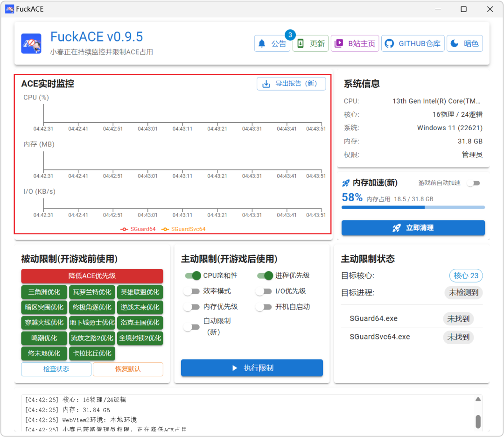504x437 pixels.
Task: Apply 地下城勇士优化
Action: [92, 323]
